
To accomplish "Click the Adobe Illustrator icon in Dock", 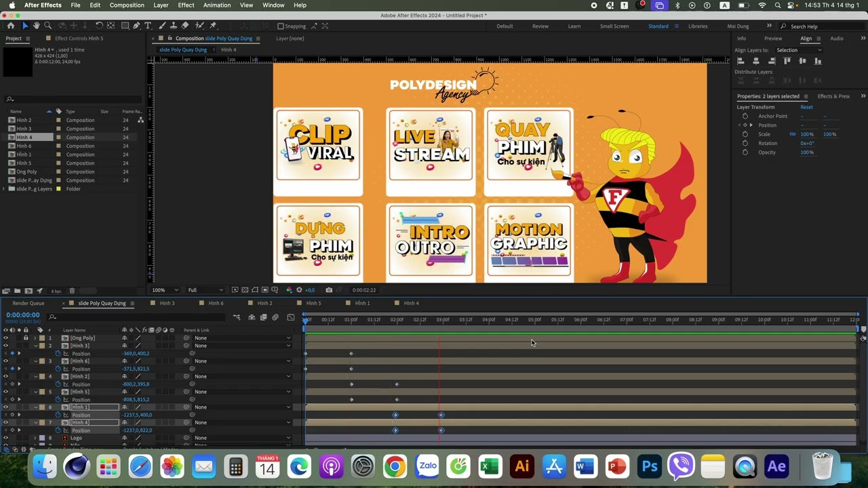I will (x=522, y=466).
